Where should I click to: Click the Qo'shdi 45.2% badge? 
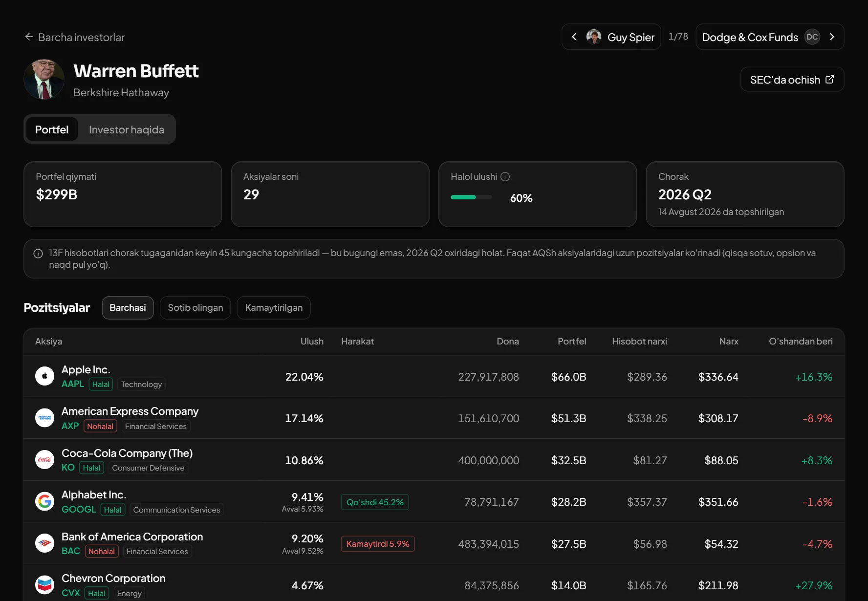(x=375, y=502)
